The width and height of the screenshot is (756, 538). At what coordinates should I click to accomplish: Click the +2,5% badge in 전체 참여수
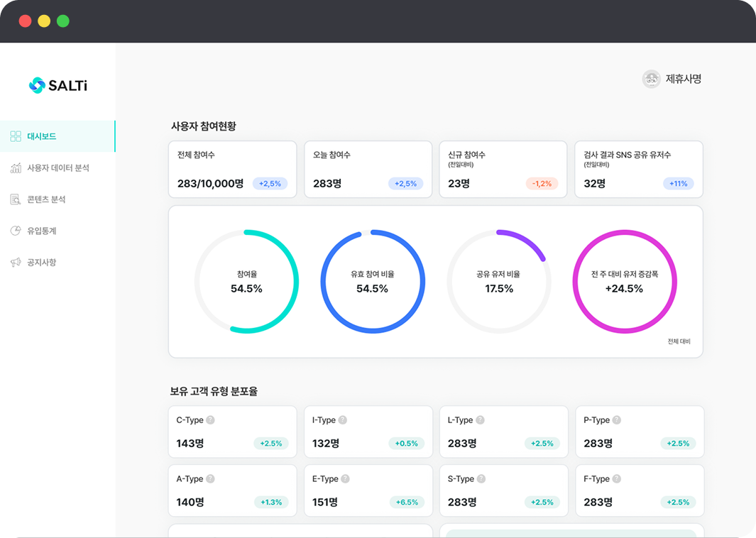(270, 184)
